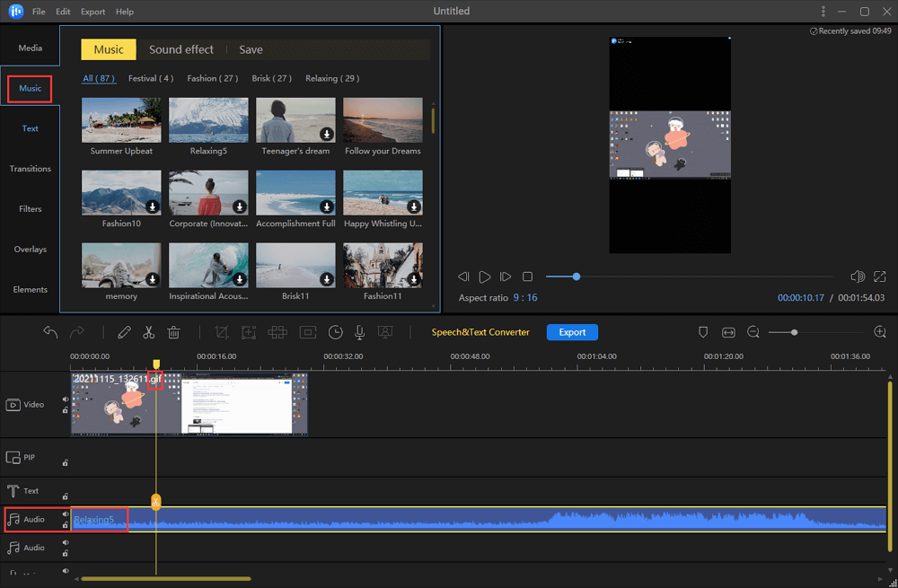The height and width of the screenshot is (588, 898).
Task: Click the trash delete icon in timeline toolbar
Action: (174, 332)
